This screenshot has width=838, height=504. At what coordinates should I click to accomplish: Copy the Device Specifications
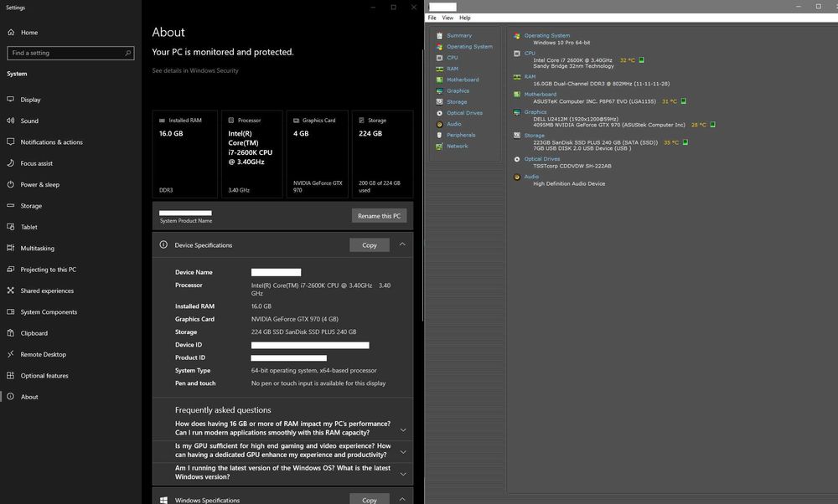(x=370, y=245)
